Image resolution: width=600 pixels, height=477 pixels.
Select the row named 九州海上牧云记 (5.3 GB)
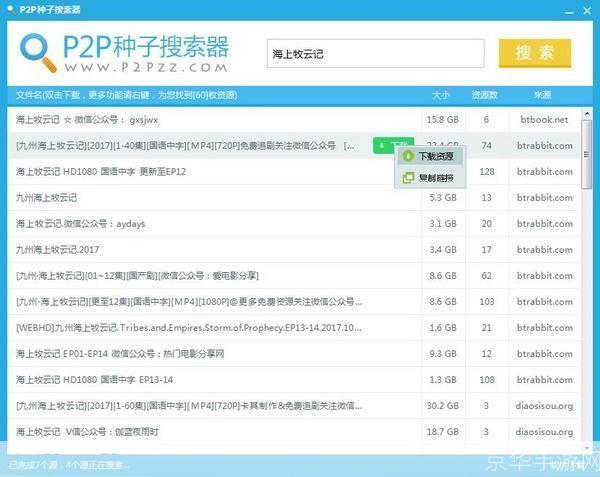pos(294,198)
